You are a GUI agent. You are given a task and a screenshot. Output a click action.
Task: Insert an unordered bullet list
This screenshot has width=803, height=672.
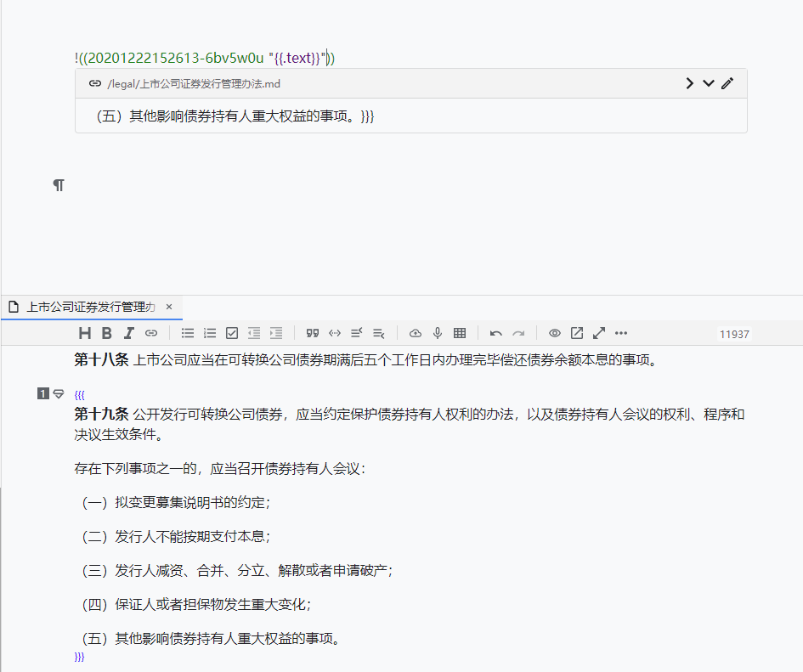pos(188,333)
